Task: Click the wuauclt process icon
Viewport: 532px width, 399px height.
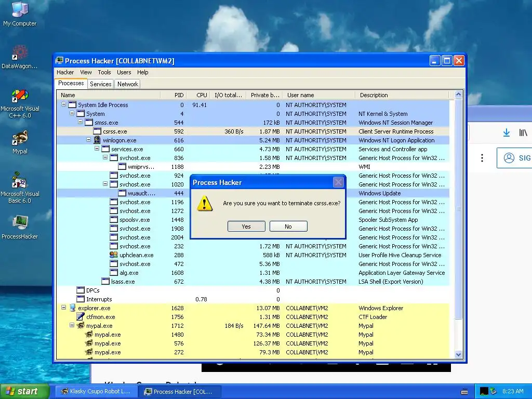Action: coord(122,193)
